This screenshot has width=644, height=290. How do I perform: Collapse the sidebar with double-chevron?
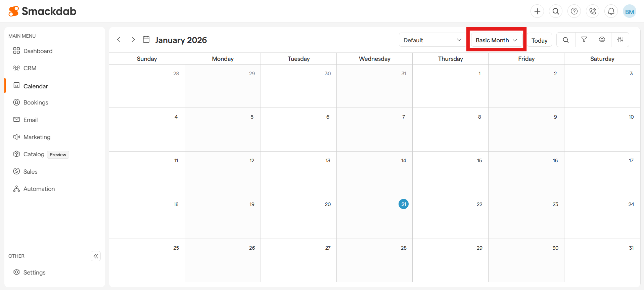96,256
